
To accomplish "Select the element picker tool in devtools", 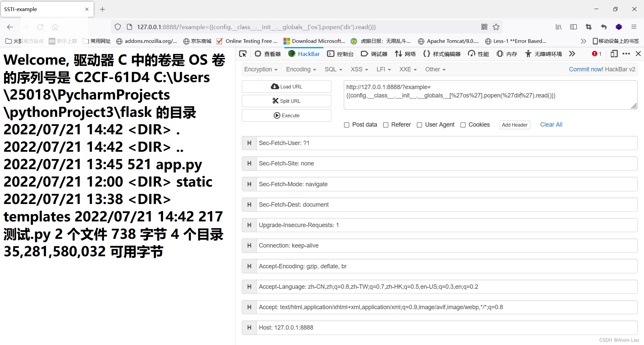I will coord(243,54).
